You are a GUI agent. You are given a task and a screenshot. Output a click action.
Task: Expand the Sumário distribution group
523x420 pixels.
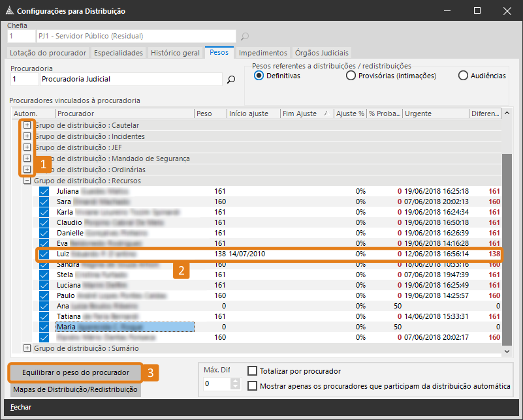27,348
